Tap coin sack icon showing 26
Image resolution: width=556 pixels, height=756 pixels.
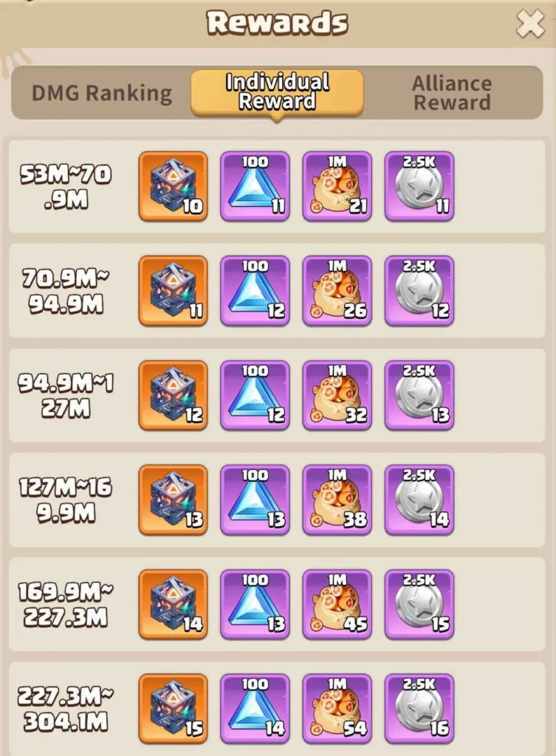point(337,291)
